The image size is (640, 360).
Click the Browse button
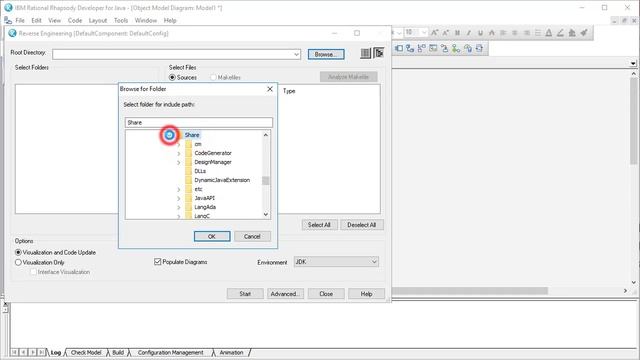point(326,54)
